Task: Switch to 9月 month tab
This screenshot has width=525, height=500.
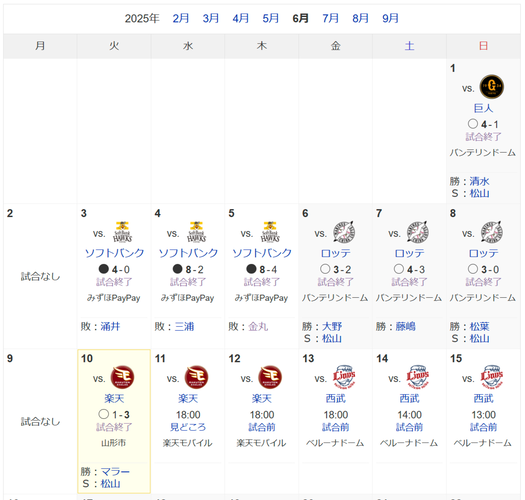Action: pos(390,18)
